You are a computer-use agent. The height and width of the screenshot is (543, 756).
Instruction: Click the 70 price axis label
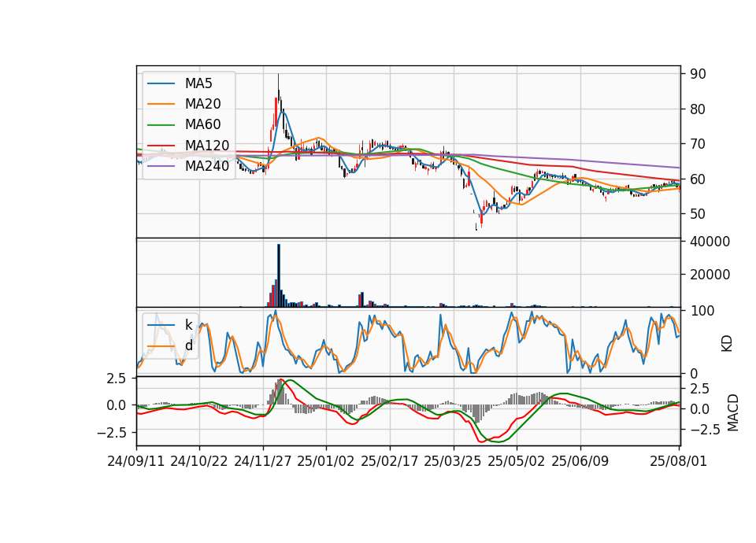click(x=698, y=144)
